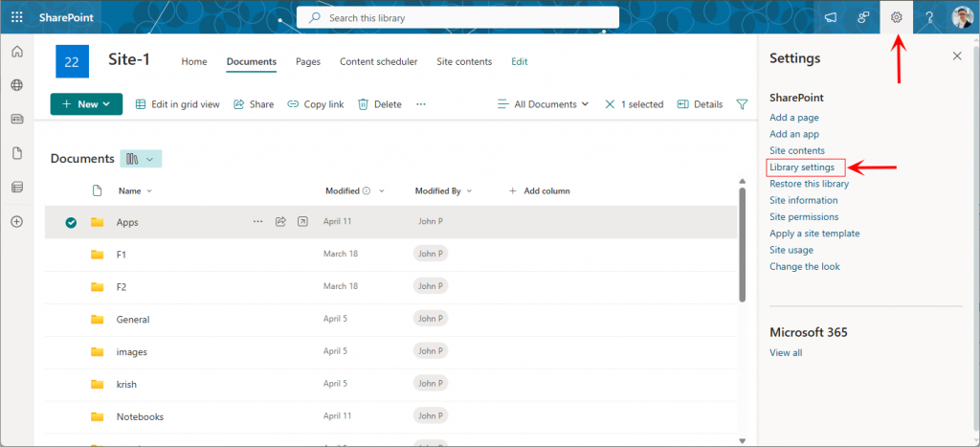Screen dimensions: 980x447
Task: Click the megaphone icon in header
Action: click(831, 17)
